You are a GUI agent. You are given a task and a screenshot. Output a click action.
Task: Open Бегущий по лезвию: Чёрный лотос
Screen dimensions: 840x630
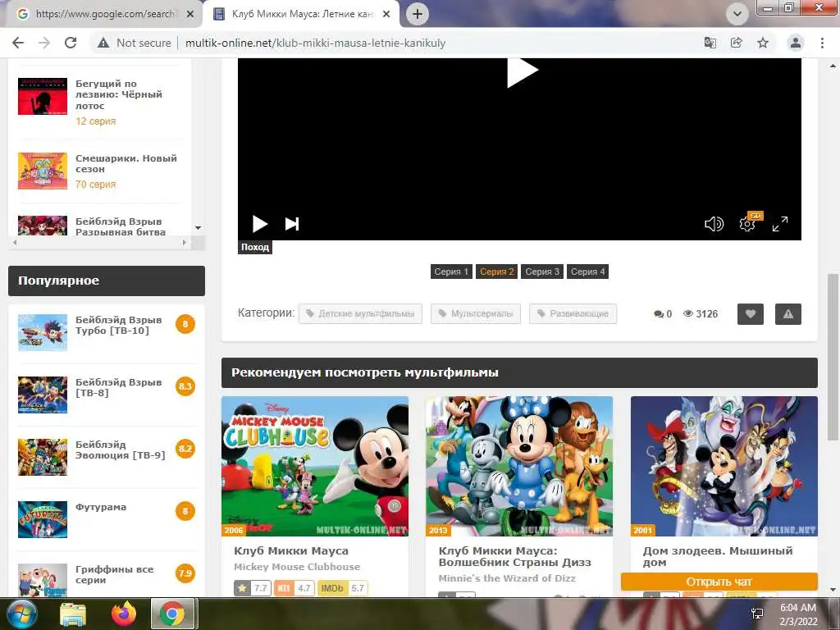pyautogui.click(x=118, y=94)
